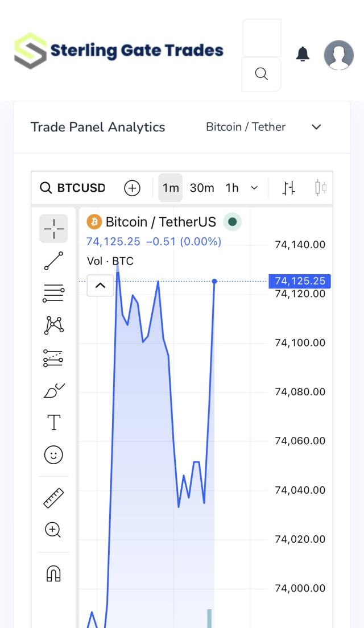Screen dimensions: 364x628
Task: Open the Fibonacci retracement tool
Action: click(53, 293)
